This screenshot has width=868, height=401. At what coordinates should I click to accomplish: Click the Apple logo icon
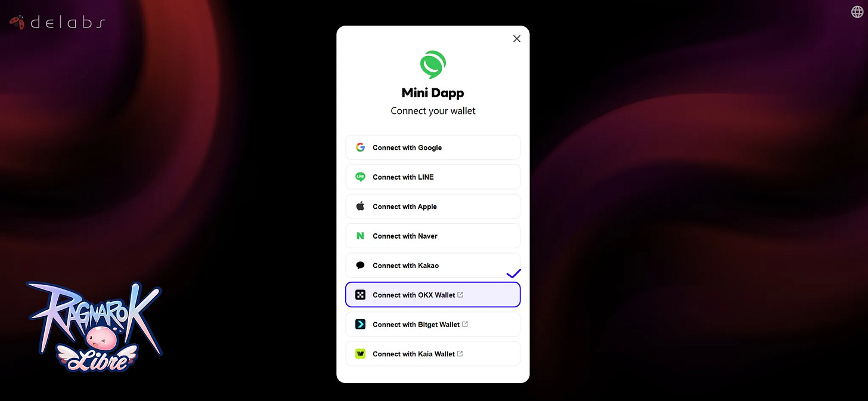coord(360,206)
